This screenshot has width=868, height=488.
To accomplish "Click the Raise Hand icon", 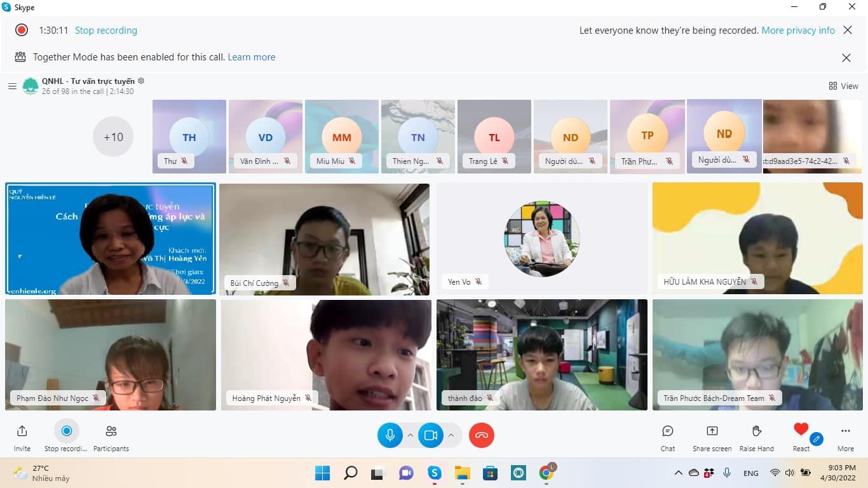I will pyautogui.click(x=756, y=431).
